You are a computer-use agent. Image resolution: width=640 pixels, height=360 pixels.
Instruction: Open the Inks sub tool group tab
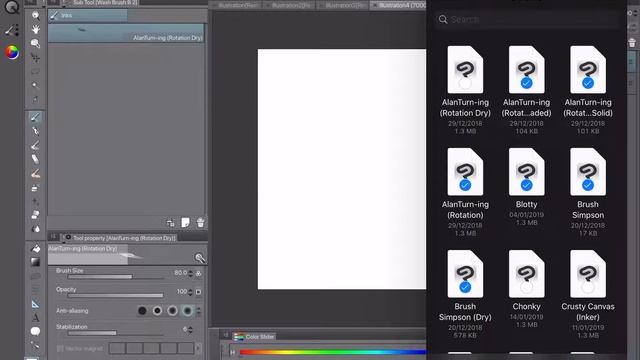tap(88, 16)
